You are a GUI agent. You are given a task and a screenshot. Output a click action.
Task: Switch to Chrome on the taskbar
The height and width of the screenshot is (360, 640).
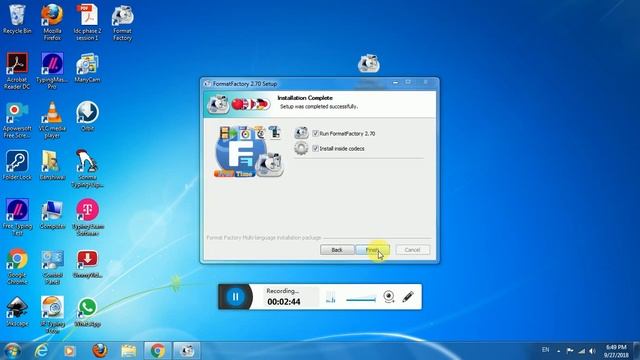158,351
